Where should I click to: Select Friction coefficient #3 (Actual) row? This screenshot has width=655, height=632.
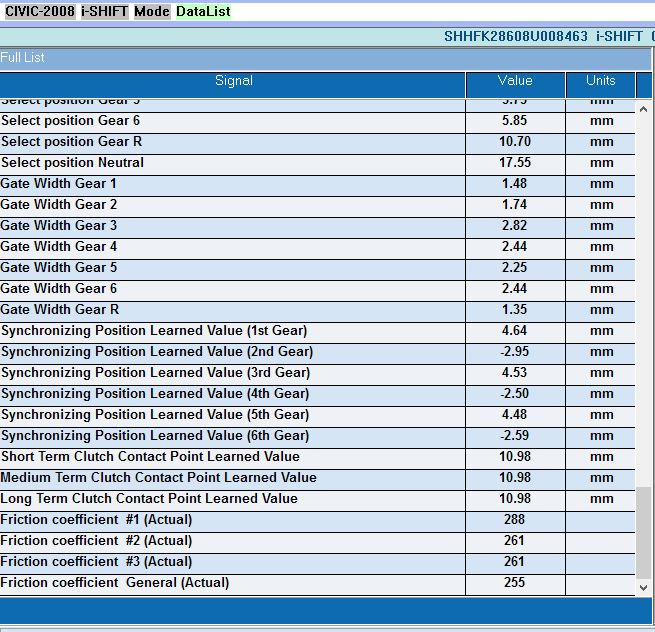click(x=317, y=562)
